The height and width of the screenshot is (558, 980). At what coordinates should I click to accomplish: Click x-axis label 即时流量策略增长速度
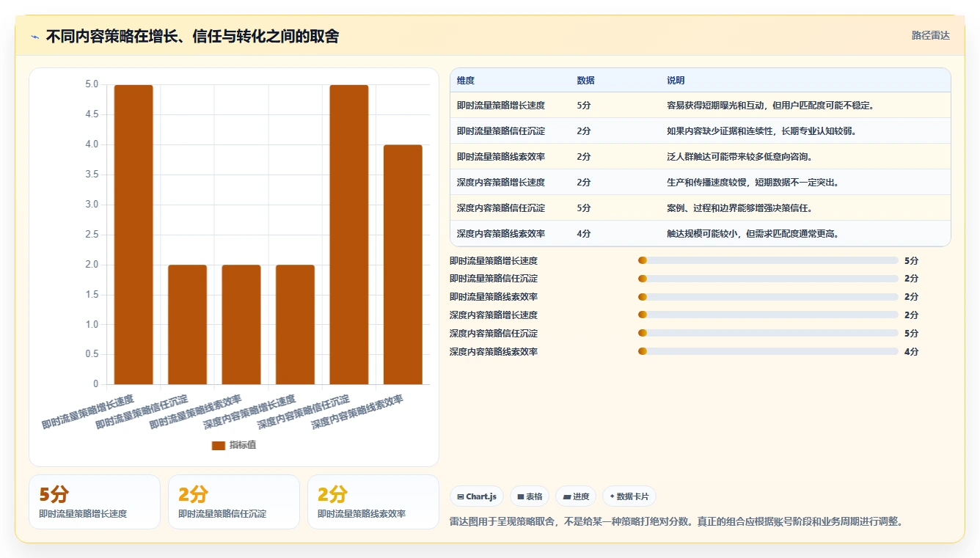click(88, 412)
